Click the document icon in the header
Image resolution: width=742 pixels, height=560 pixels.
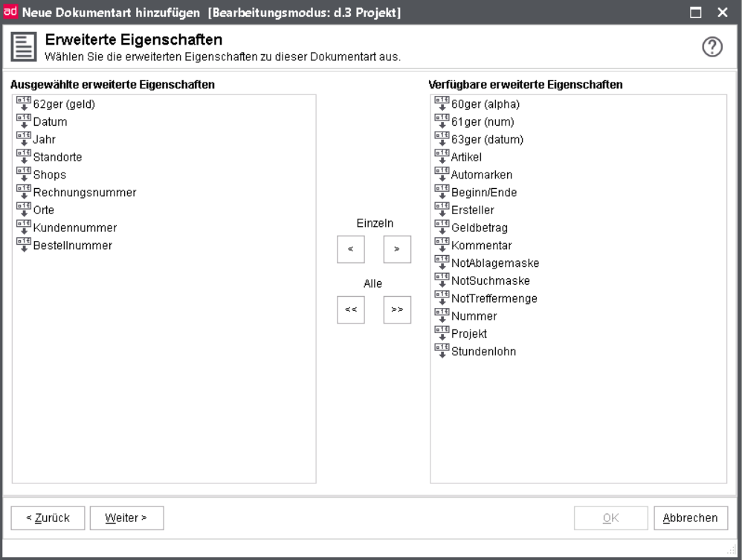click(x=24, y=47)
